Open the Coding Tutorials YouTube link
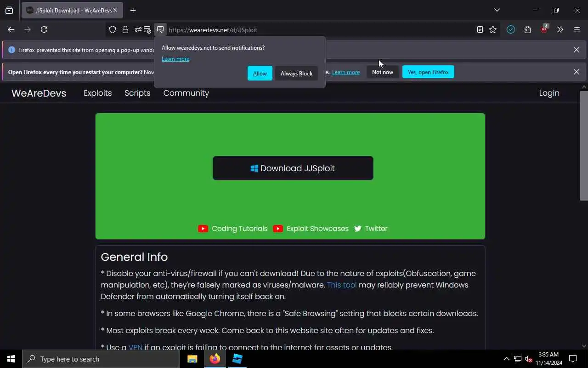 pyautogui.click(x=233, y=229)
